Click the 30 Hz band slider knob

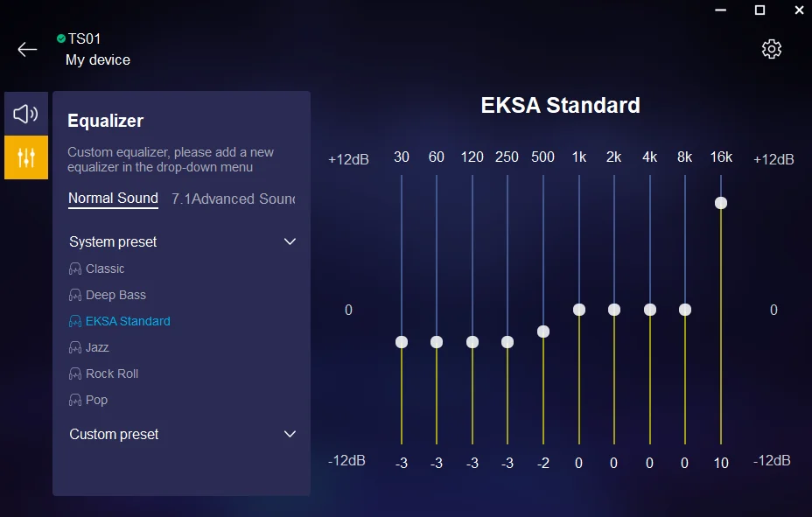coord(402,342)
